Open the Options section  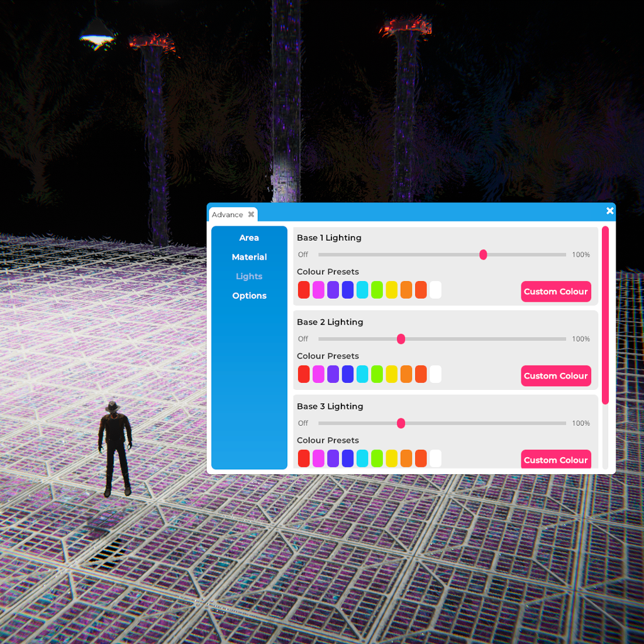coord(249,296)
